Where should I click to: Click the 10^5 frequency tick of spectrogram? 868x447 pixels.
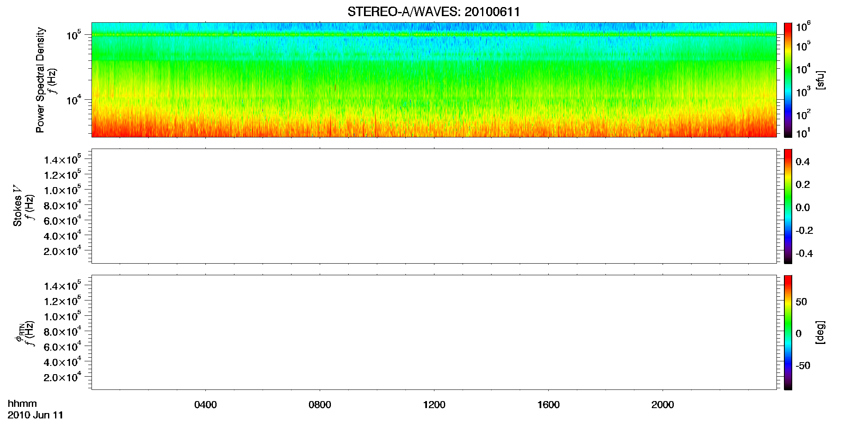click(x=73, y=35)
